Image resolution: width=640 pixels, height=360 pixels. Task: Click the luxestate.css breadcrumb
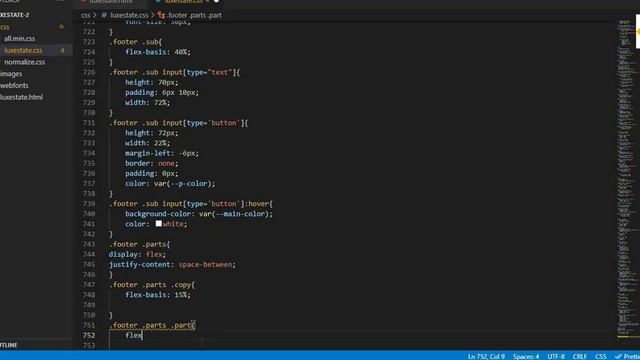pos(129,15)
